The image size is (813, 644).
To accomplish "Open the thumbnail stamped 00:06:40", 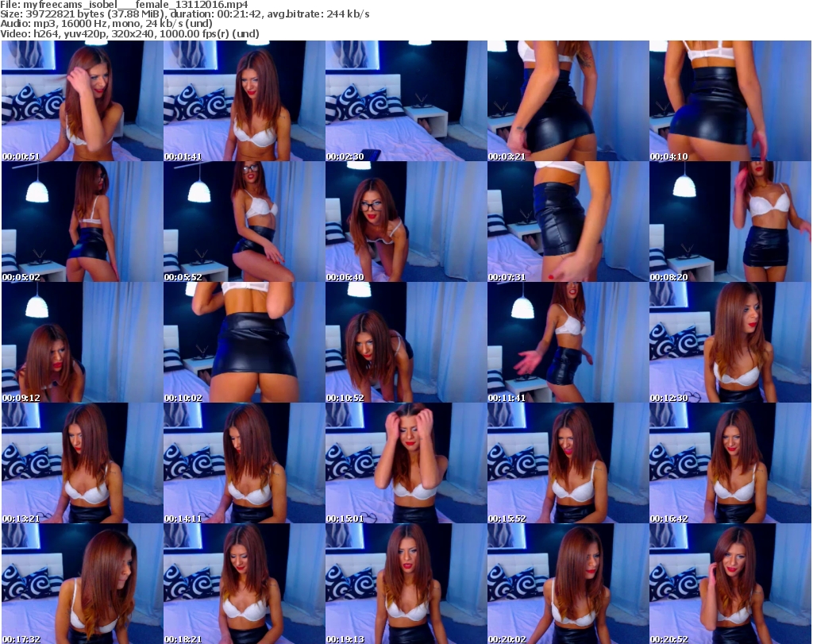I will 406,222.
